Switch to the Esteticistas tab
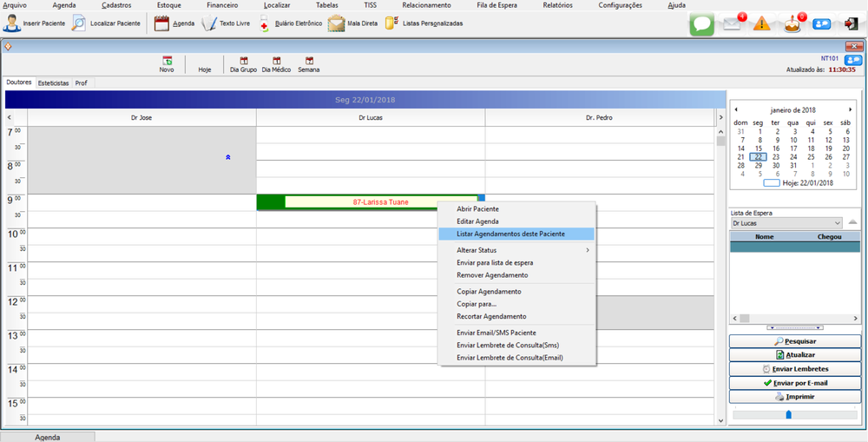 (x=53, y=83)
